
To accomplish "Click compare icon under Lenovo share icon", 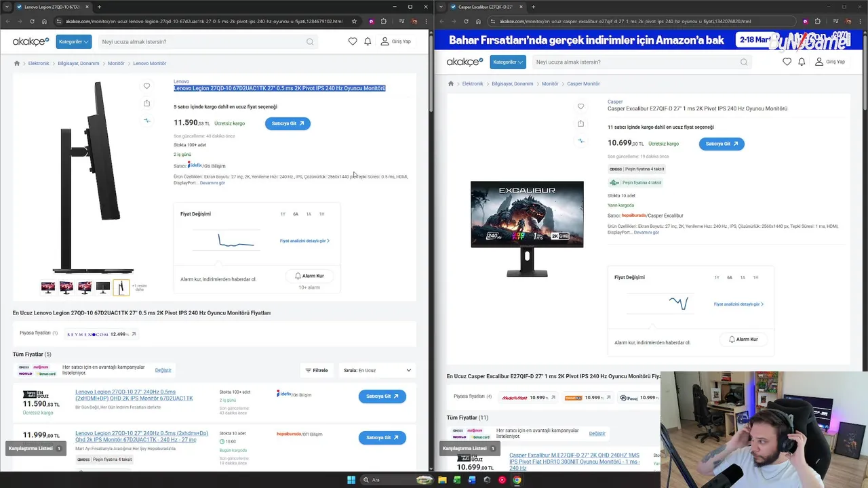I will point(146,120).
